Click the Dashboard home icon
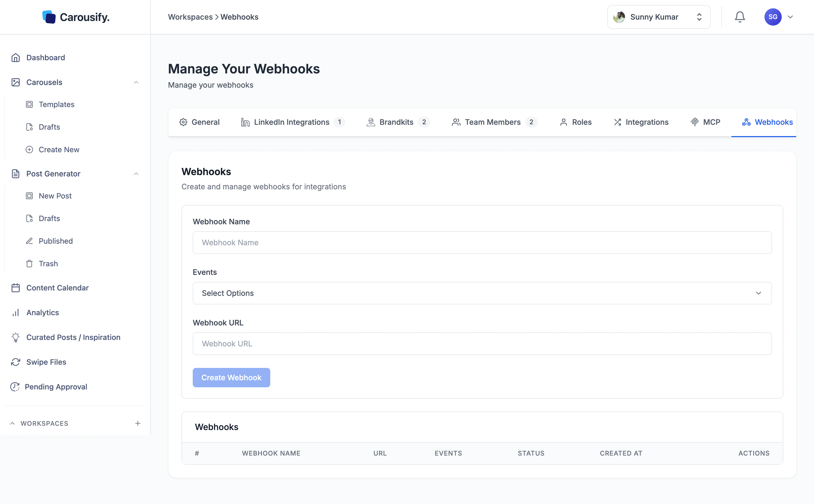The image size is (814, 504). point(16,58)
